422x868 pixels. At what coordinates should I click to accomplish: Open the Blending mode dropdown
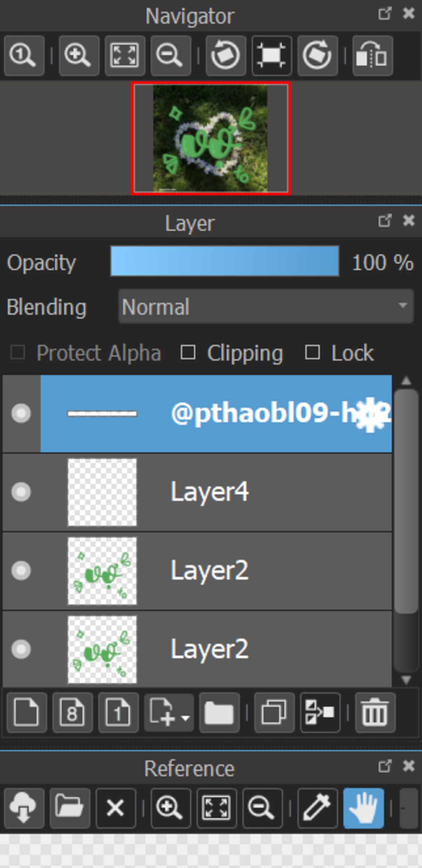tap(266, 306)
